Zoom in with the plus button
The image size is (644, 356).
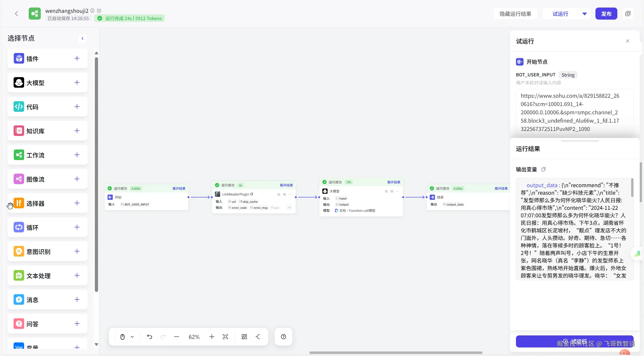coord(212,337)
